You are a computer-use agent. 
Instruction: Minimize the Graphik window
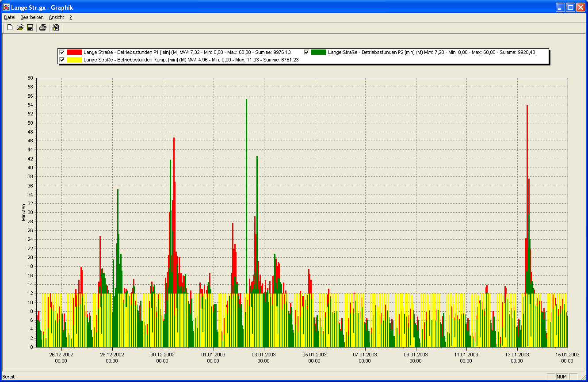coord(561,7)
